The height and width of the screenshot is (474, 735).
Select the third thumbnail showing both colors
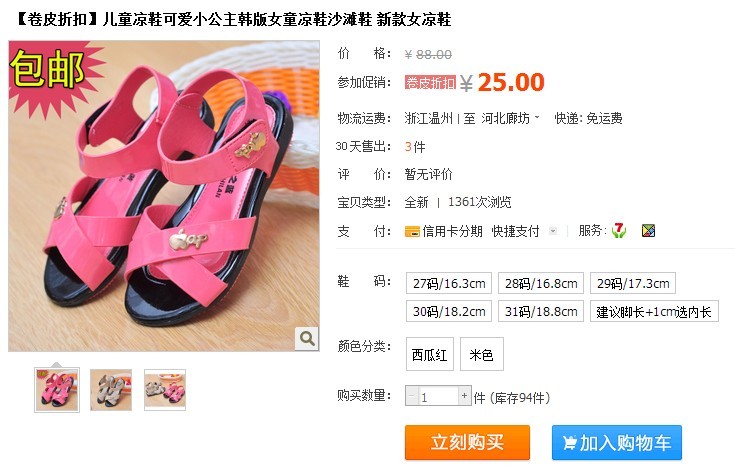[165, 390]
